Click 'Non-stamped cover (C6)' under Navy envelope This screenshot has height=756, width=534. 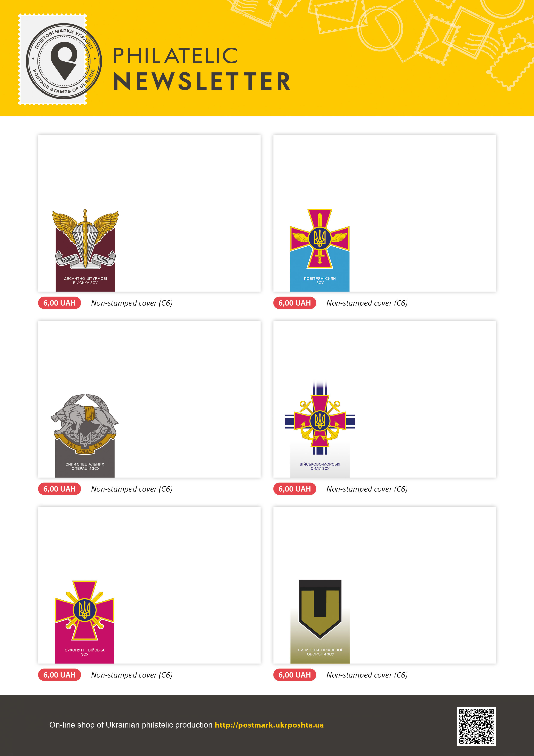pyautogui.click(x=367, y=489)
